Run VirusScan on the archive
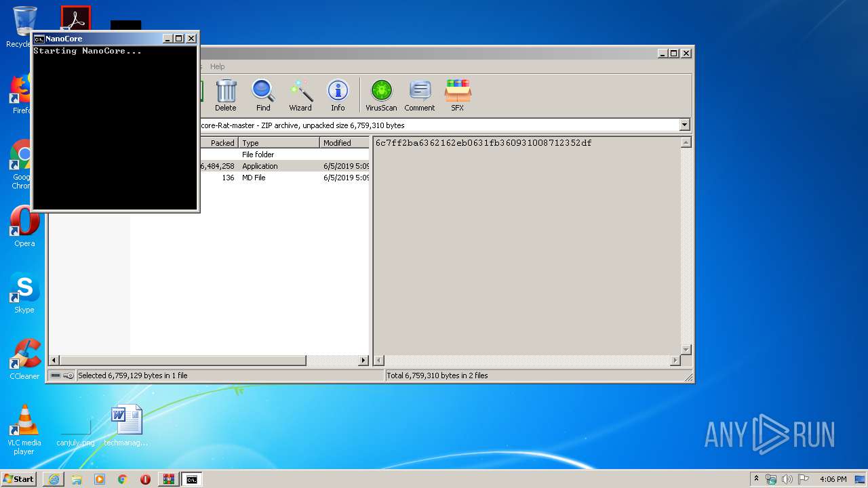The height and width of the screenshot is (488, 868). coord(381,96)
